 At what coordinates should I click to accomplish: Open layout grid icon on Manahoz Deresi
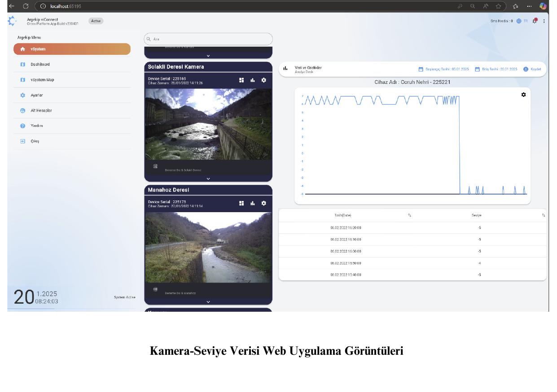point(241,203)
